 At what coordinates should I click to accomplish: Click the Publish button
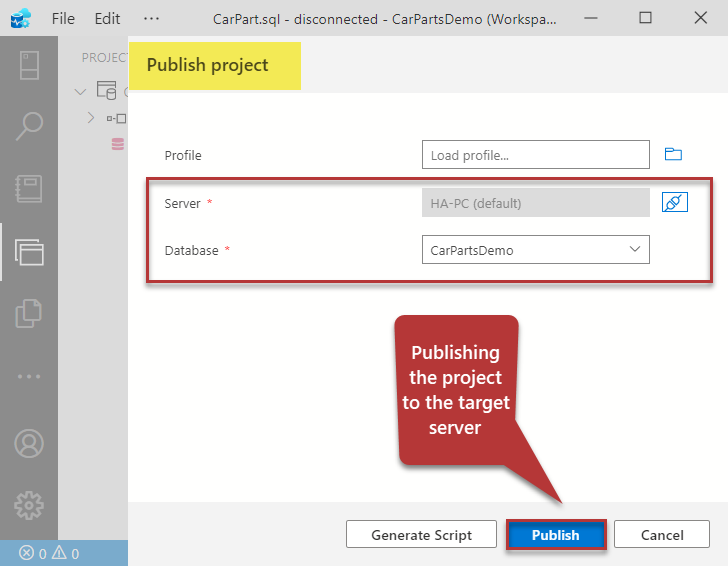[x=555, y=535]
